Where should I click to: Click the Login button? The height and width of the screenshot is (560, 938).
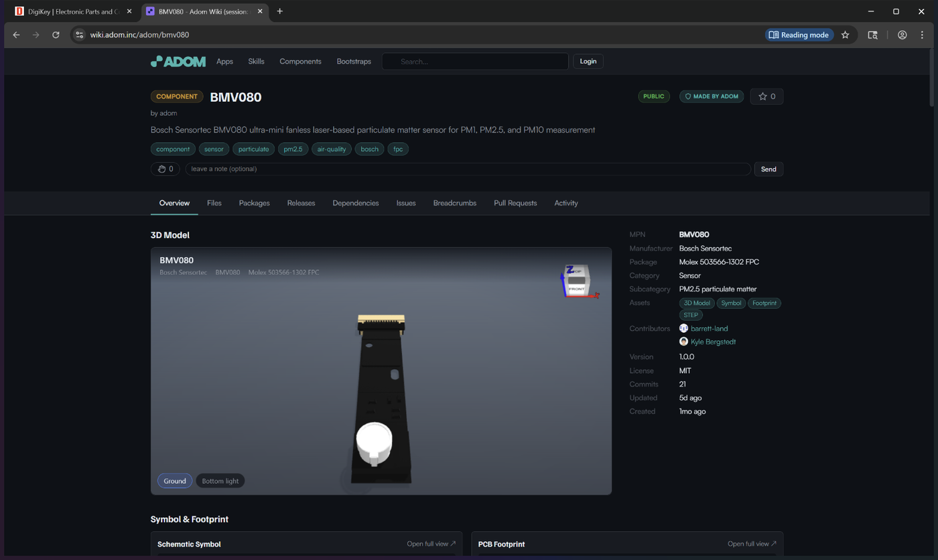(x=588, y=61)
